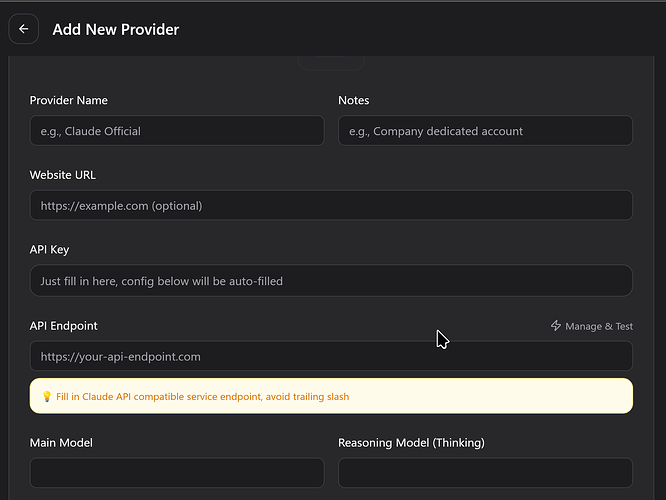Click the "Website URL" field label
This screenshot has width=666, height=500.
pyautogui.click(x=63, y=175)
